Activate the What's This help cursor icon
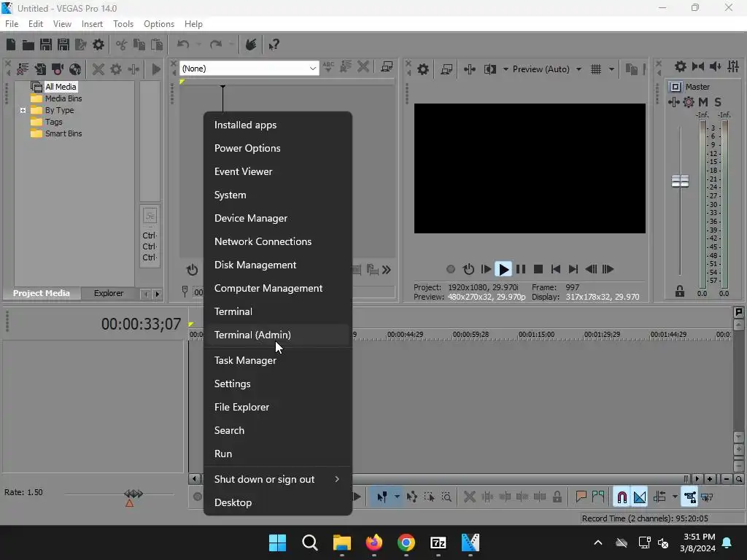The height and width of the screenshot is (560, 747). click(274, 44)
